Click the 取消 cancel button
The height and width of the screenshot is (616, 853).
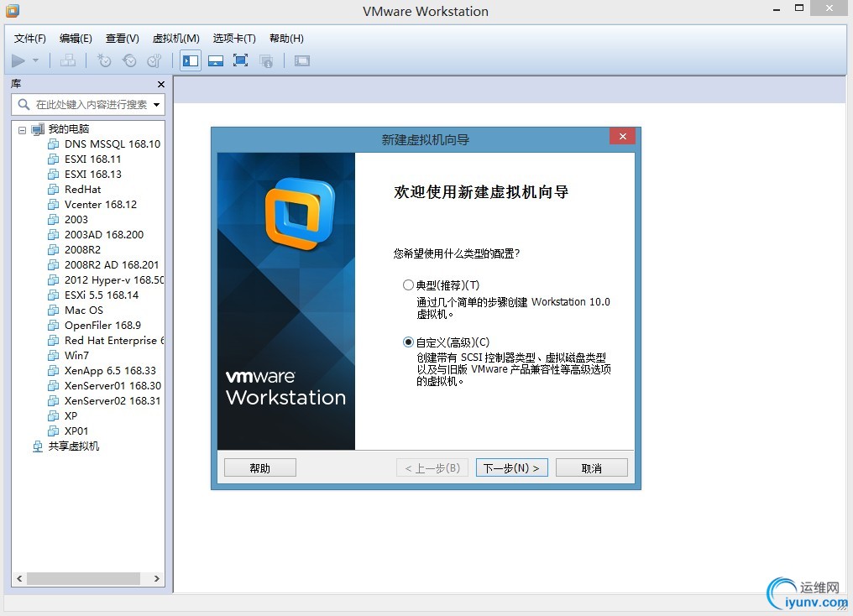[x=592, y=468]
